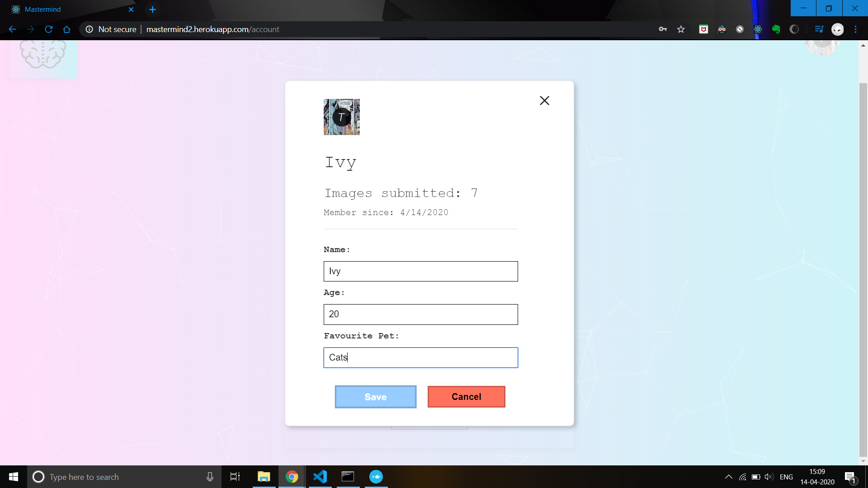Open a new browser tab
Image resolution: width=868 pixels, height=488 pixels.
click(x=152, y=9)
